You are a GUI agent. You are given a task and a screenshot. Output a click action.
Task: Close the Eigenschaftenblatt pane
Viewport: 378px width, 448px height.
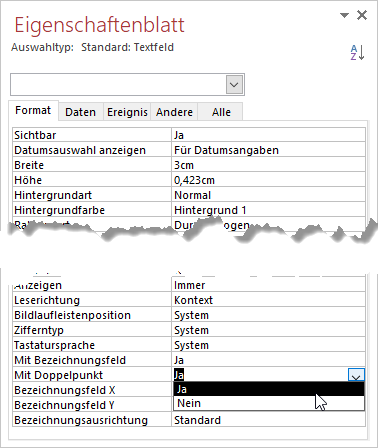(x=362, y=15)
